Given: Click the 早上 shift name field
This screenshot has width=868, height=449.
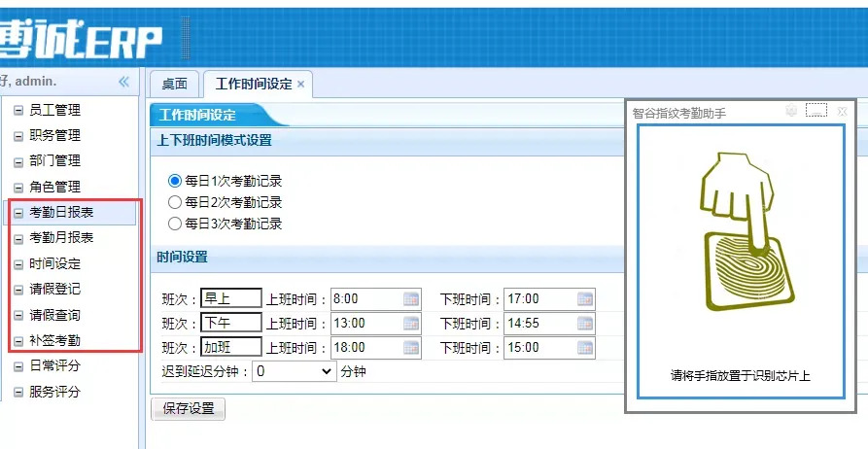Looking at the screenshot, I should [230, 298].
